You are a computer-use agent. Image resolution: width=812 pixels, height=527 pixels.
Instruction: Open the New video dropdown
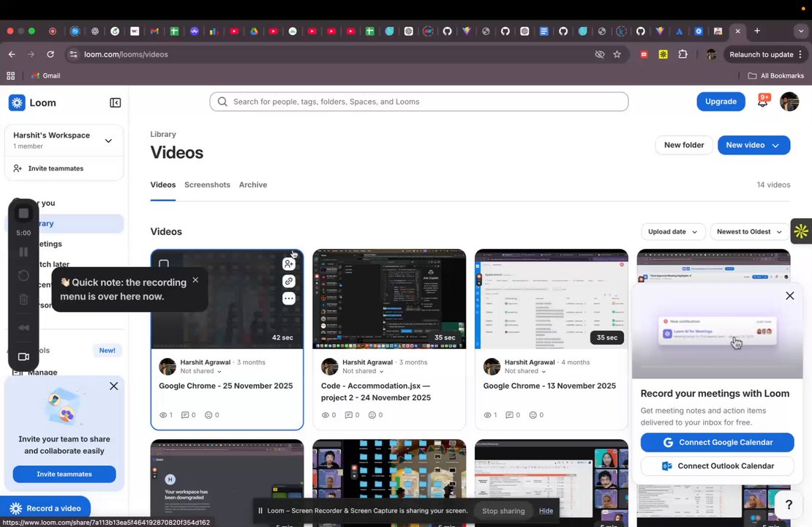click(753, 145)
